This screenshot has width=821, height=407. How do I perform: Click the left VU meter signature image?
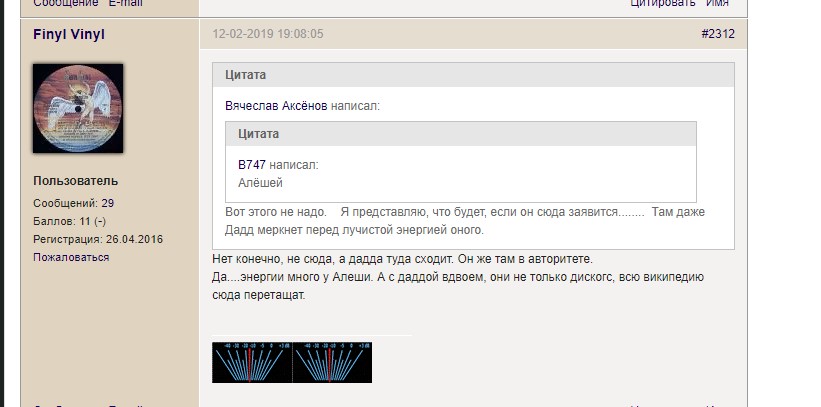tap(251, 363)
